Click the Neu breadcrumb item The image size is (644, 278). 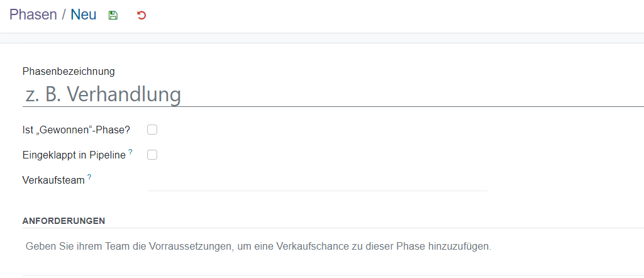[x=83, y=15]
